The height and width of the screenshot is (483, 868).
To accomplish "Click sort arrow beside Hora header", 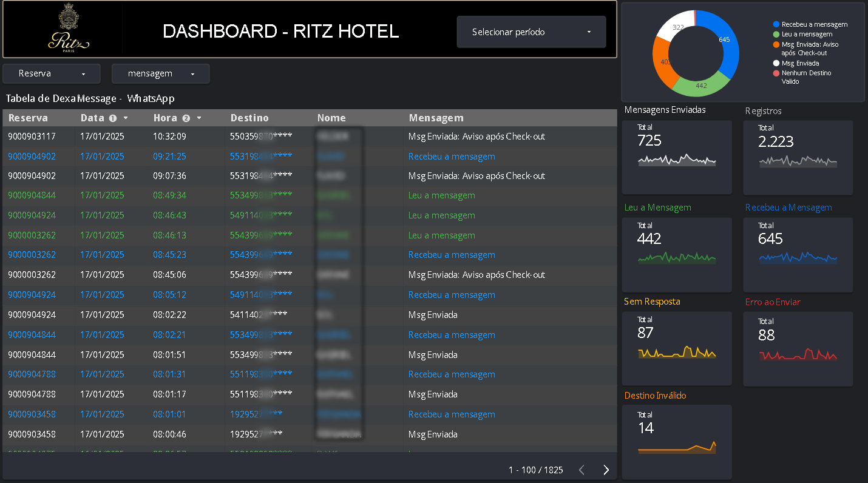I will tap(199, 118).
